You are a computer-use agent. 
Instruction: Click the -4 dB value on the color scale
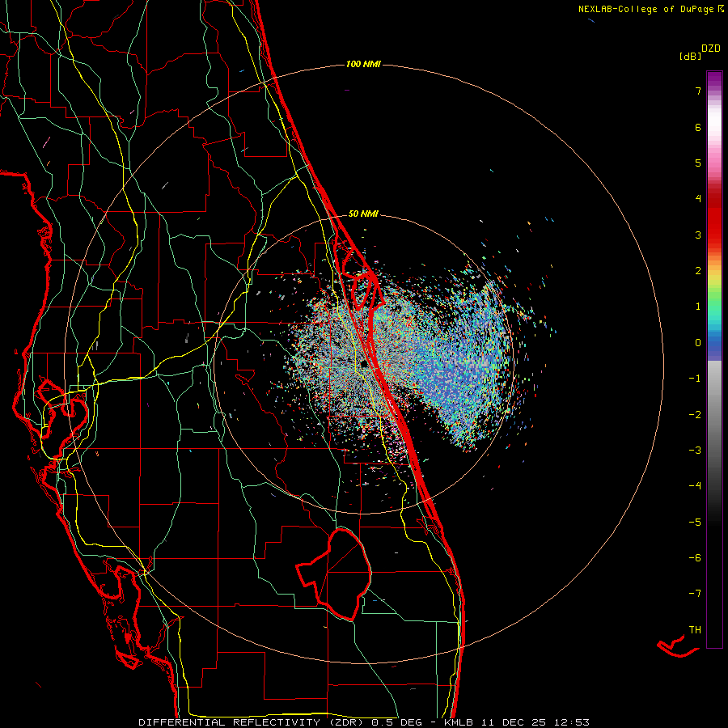click(x=695, y=486)
